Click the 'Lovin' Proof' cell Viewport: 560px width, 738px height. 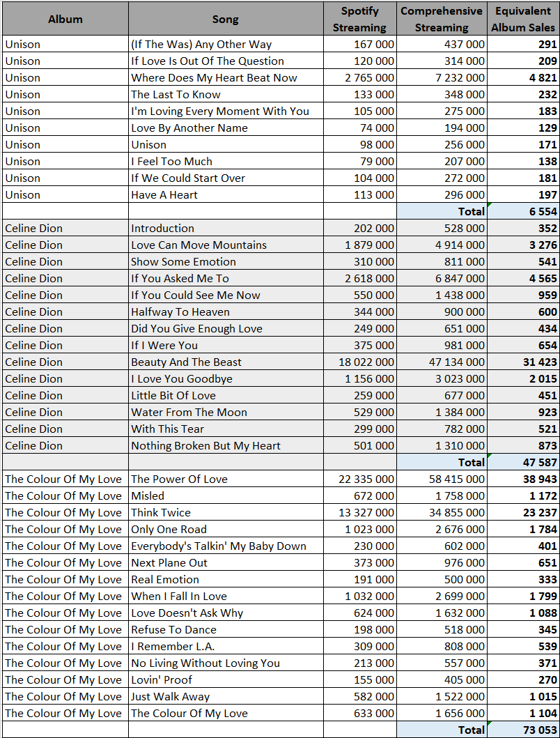pyautogui.click(x=226, y=679)
